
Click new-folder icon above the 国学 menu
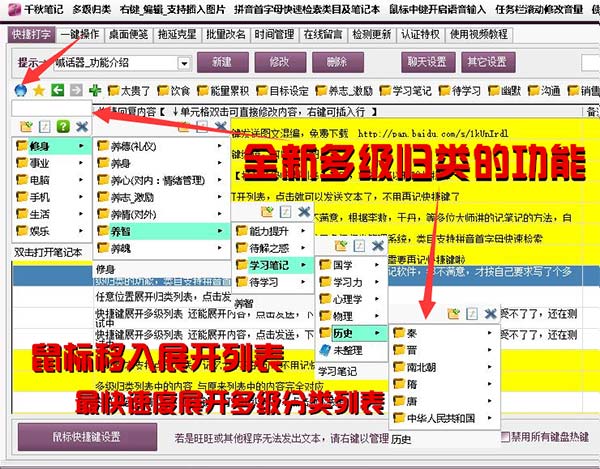click(341, 246)
